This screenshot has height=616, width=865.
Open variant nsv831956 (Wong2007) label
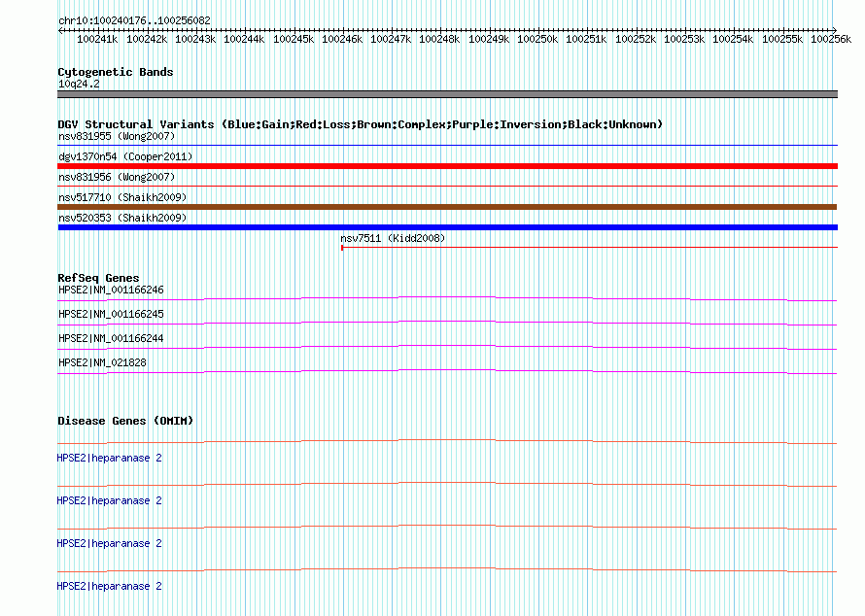(117, 177)
